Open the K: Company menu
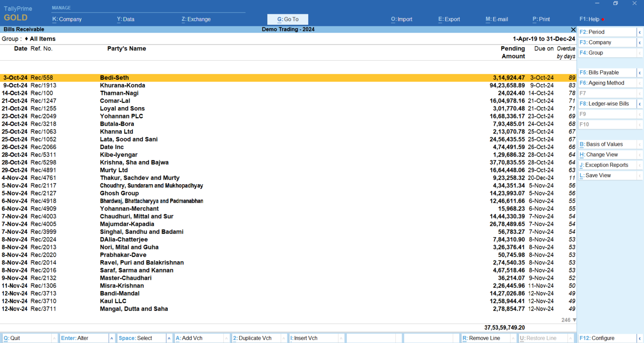Image resolution: width=644 pixels, height=343 pixels. pos(66,19)
